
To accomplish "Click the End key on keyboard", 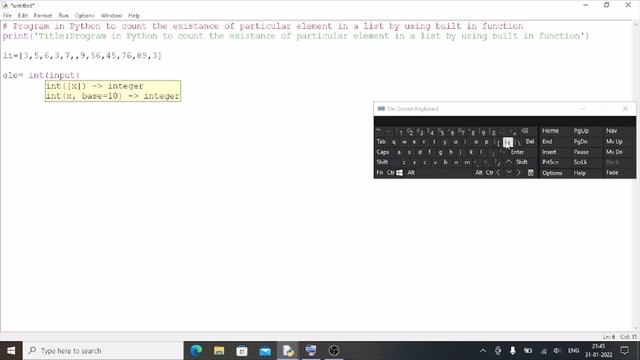I will [547, 142].
